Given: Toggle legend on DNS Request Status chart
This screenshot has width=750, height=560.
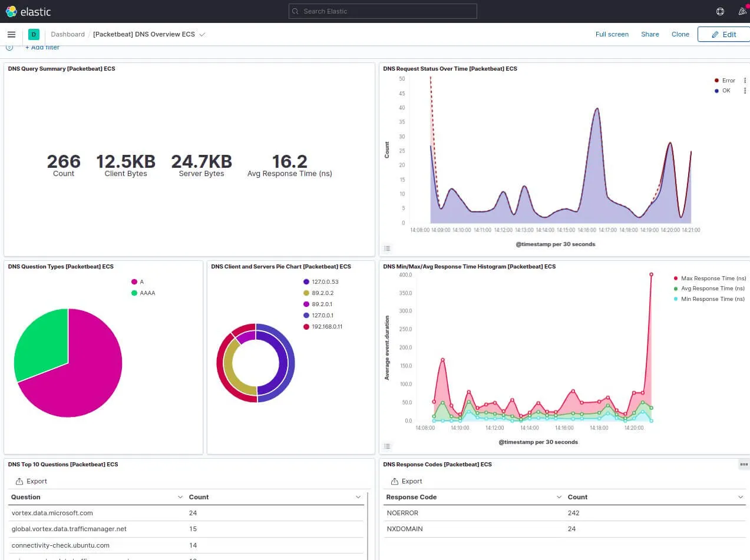Looking at the screenshot, I should pos(387,248).
